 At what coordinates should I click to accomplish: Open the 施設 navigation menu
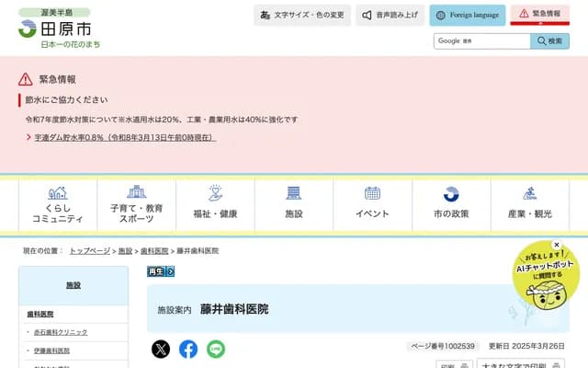pos(294,205)
